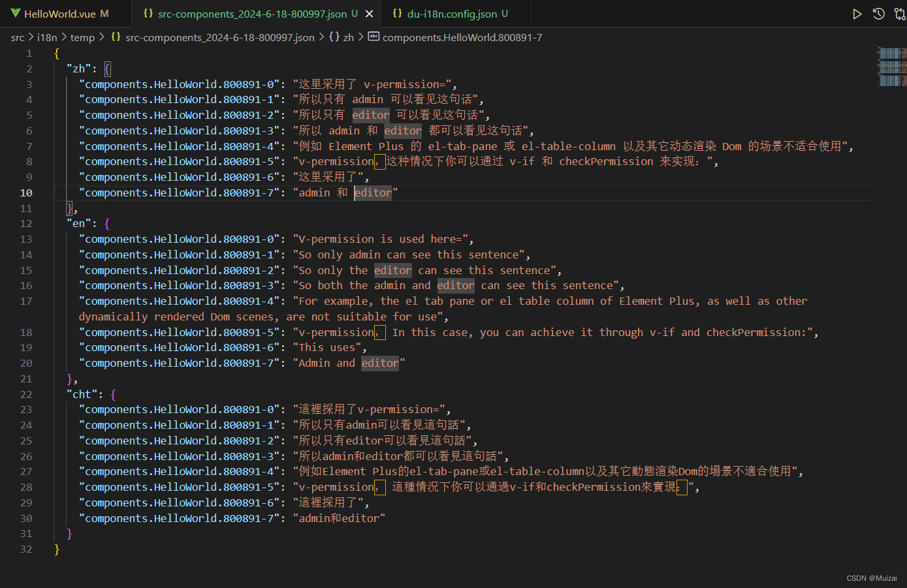This screenshot has width=907, height=588.
Task: Click the text "So only admin can see this sentence"
Action: 409,255
